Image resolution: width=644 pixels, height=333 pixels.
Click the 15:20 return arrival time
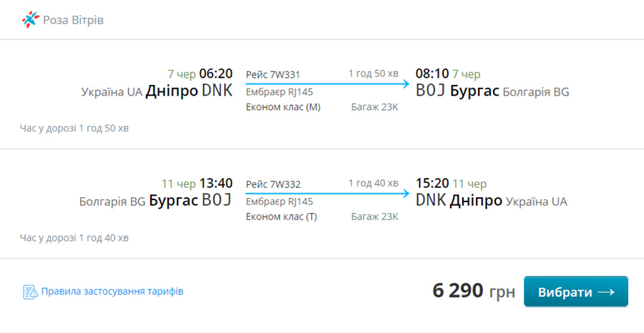click(432, 184)
